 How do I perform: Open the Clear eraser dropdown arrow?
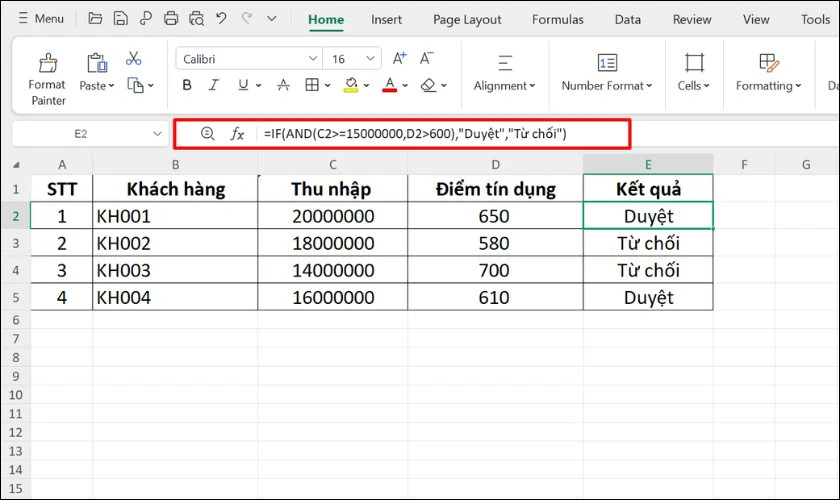[444, 85]
